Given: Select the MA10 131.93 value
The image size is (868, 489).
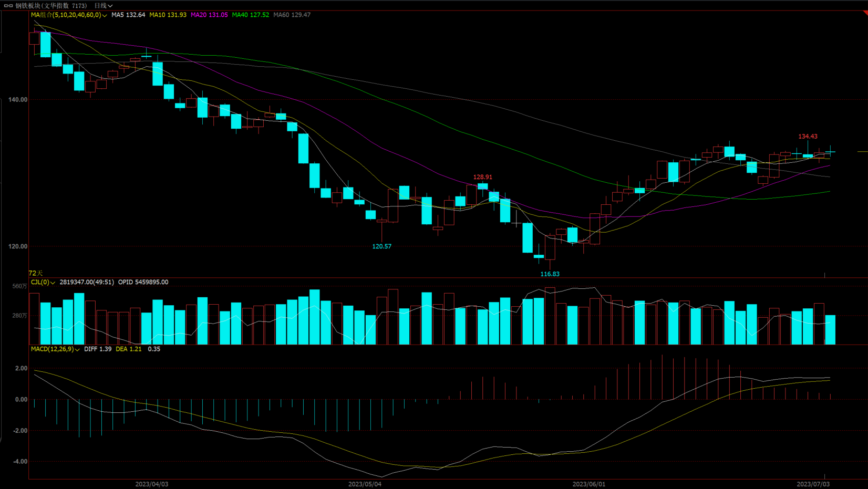Looking at the screenshot, I should (x=168, y=15).
